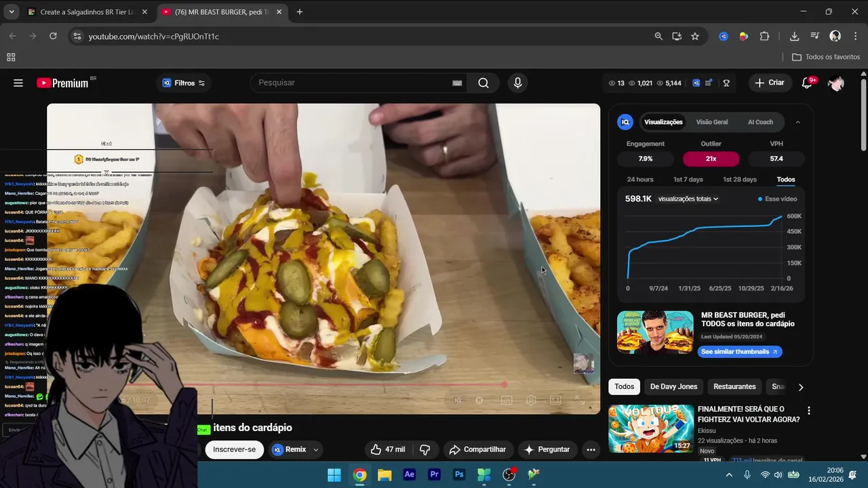This screenshot has width=868, height=488.
Task: Open the vidIQ list icon in header
Action: pyautogui.click(x=709, y=83)
